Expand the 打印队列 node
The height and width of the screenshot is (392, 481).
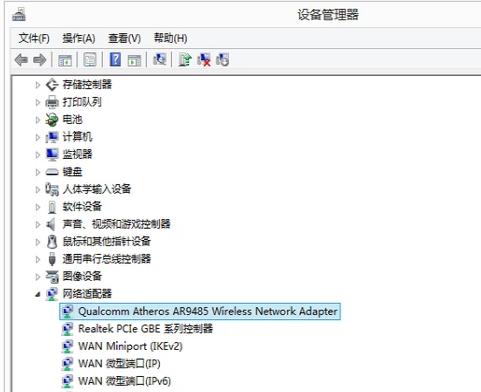37,102
